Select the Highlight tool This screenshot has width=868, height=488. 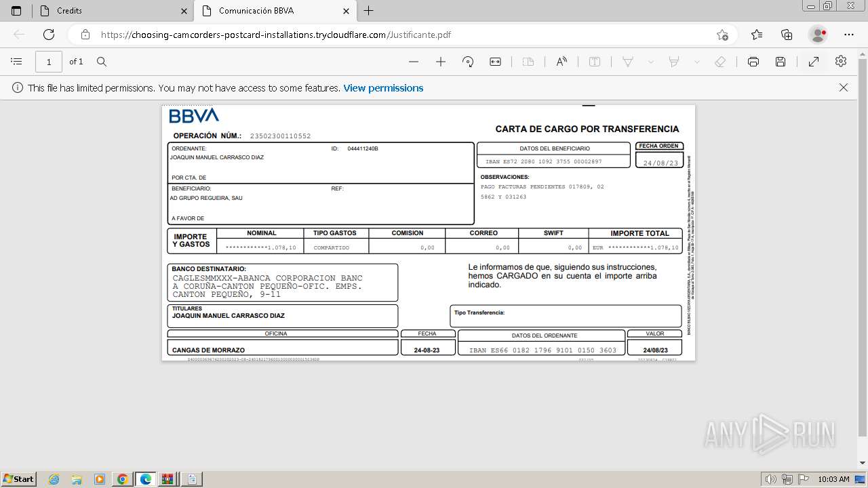674,62
